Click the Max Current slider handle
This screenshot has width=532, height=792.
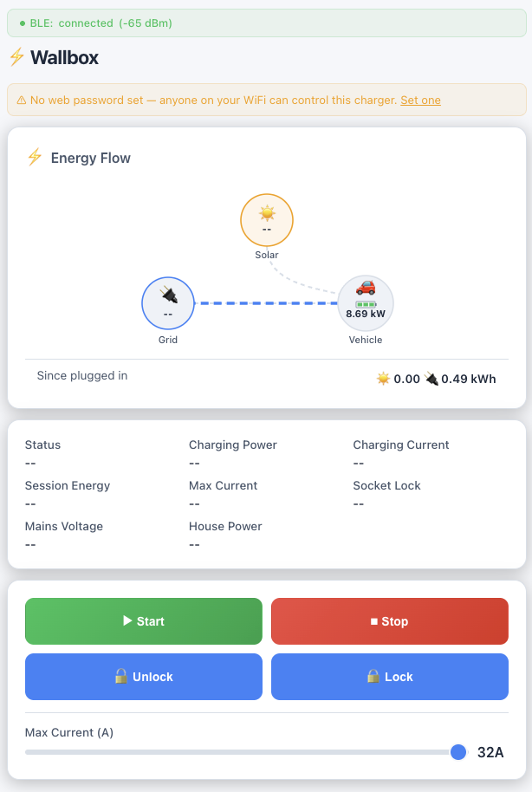(x=458, y=752)
